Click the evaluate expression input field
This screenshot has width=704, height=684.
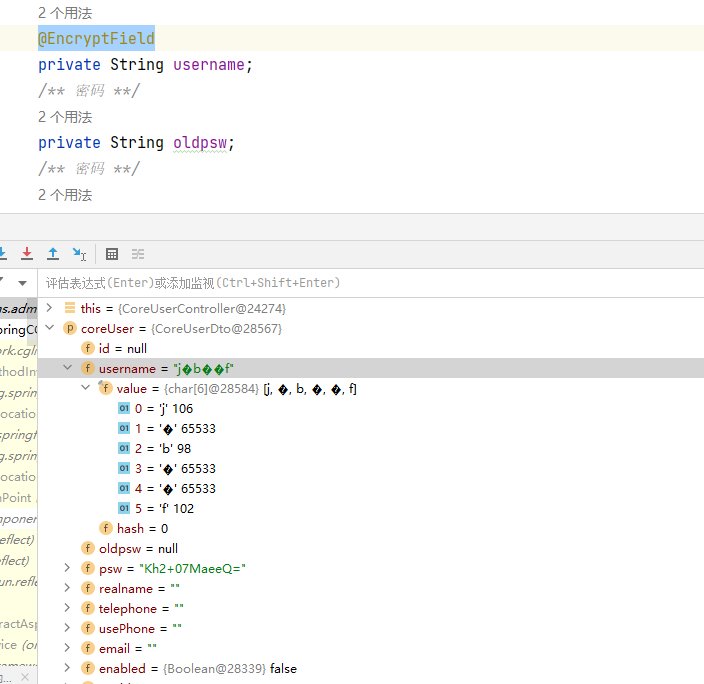(370, 283)
